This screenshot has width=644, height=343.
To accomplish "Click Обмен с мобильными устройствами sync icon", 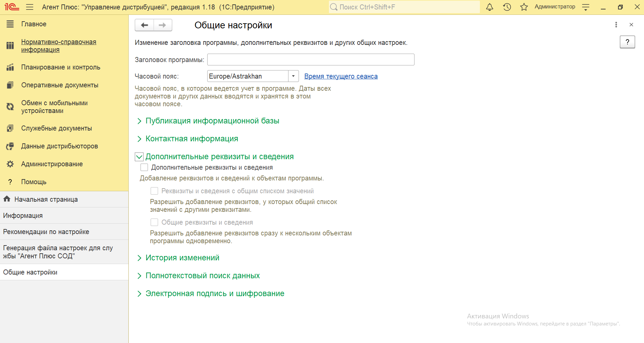I will 10,107.
